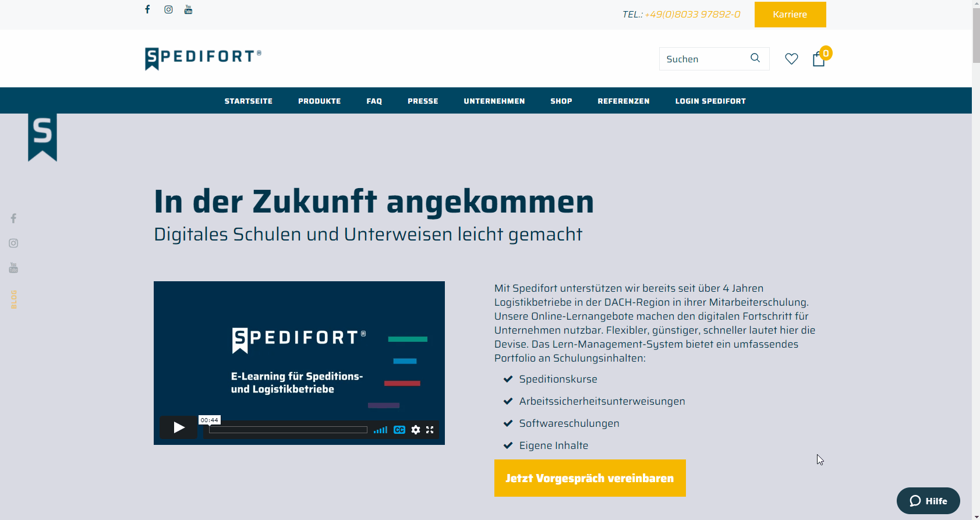Open the Presse menu item
The image size is (980, 520).
point(423,101)
